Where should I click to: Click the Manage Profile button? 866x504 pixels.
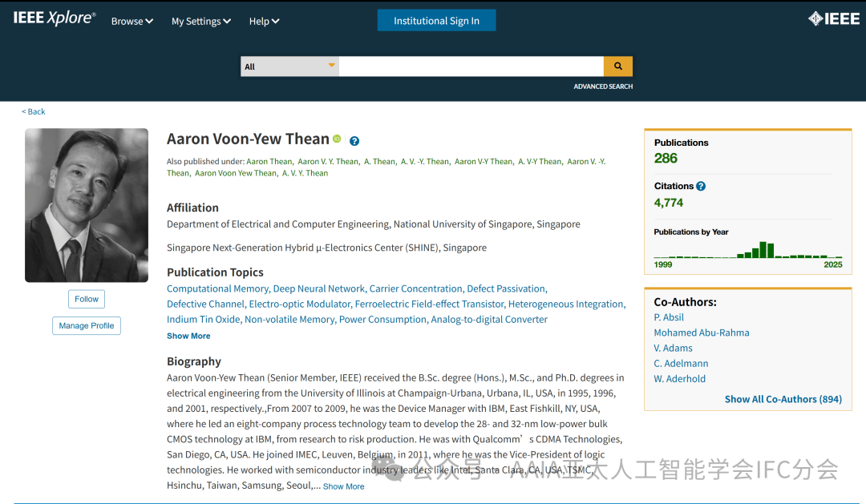87,325
